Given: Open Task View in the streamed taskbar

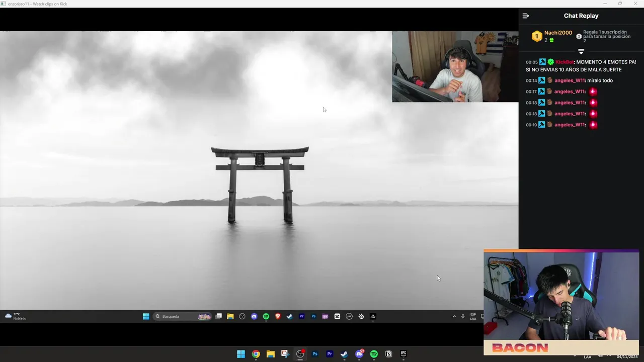Looking at the screenshot, I should [218, 316].
